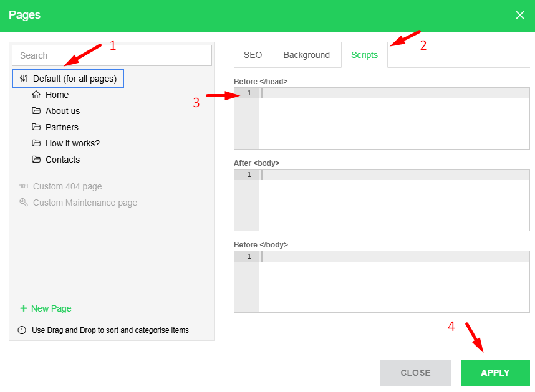Click the 'After <body>' label
The height and width of the screenshot is (392, 535).
pyautogui.click(x=256, y=163)
